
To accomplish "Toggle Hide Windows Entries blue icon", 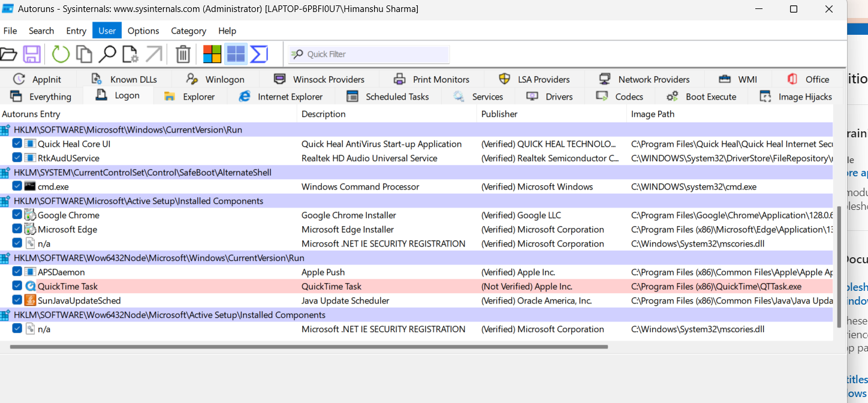I will 236,54.
